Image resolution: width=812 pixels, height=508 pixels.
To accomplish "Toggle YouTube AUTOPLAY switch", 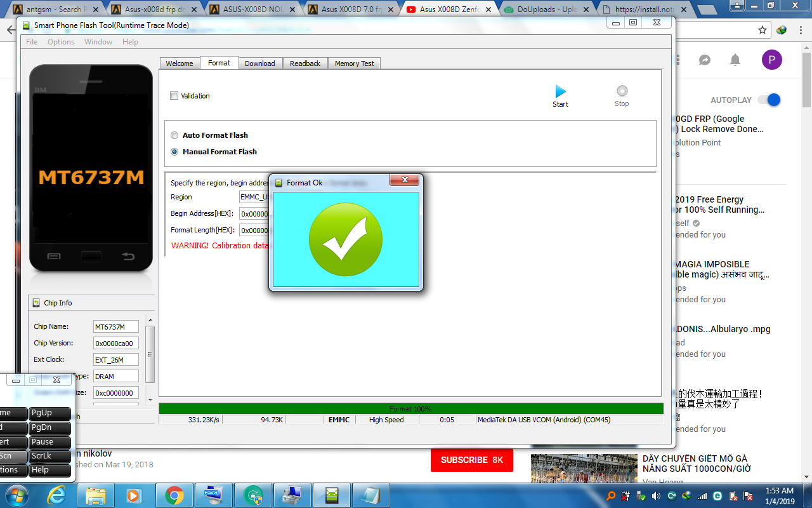I will pyautogui.click(x=769, y=100).
